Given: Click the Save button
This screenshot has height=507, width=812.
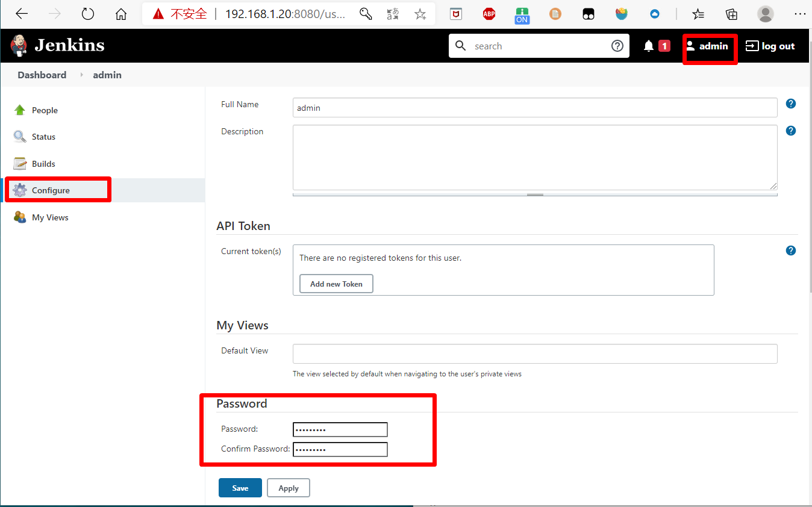Looking at the screenshot, I should pyautogui.click(x=240, y=488).
